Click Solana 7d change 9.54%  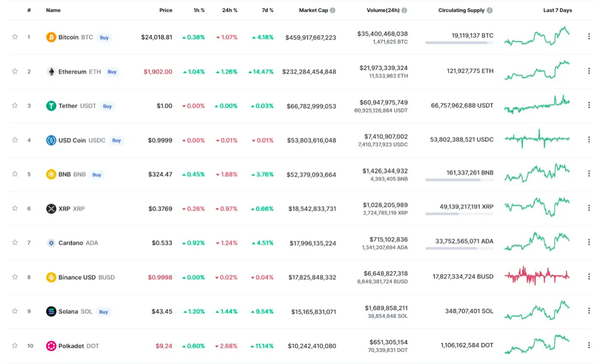[x=262, y=312]
